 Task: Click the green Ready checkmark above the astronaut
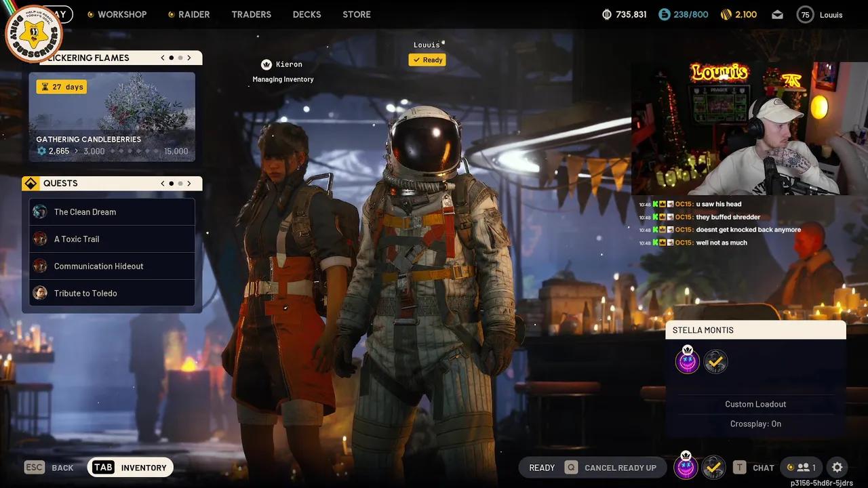coord(427,60)
